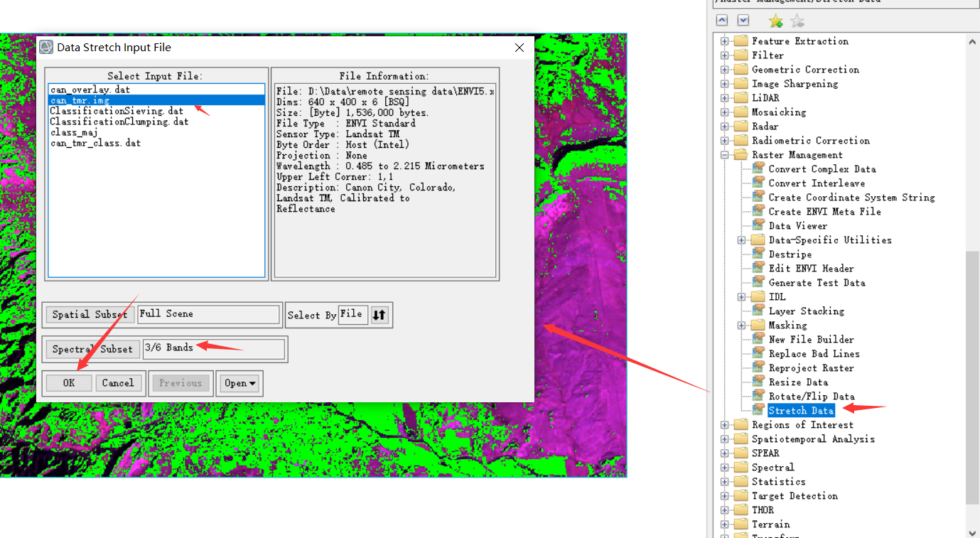This screenshot has width=980, height=538.
Task: Expand the Image Sharpening folder
Action: coord(724,84)
